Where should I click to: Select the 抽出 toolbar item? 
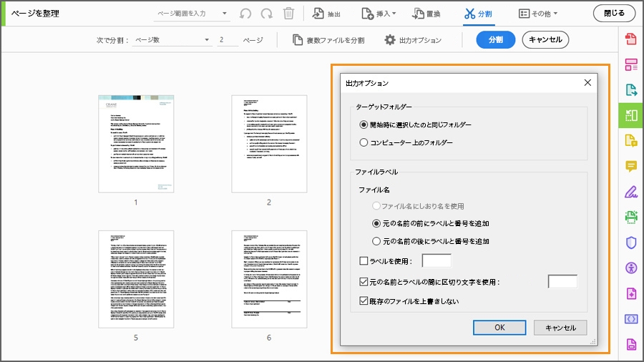[x=326, y=14]
